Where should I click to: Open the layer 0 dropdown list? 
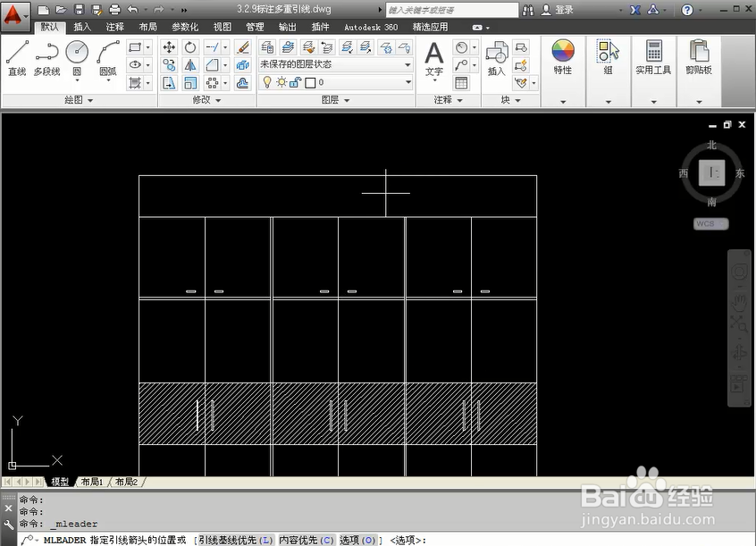(407, 82)
